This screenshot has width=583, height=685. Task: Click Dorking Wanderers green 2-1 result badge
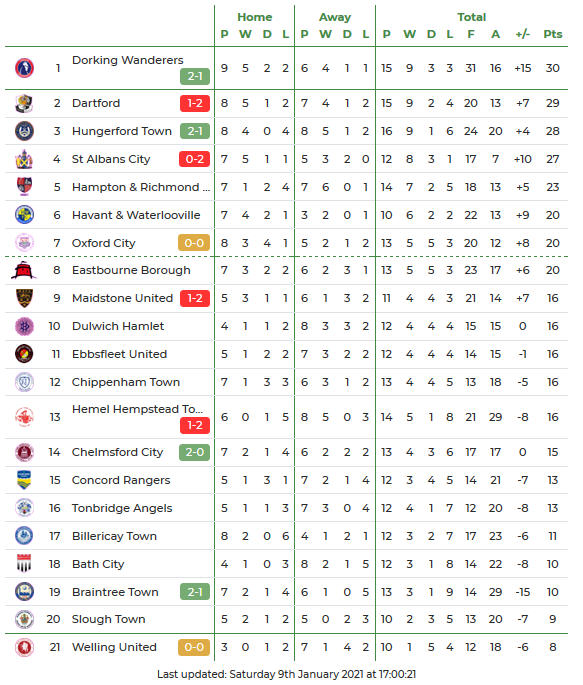195,76
